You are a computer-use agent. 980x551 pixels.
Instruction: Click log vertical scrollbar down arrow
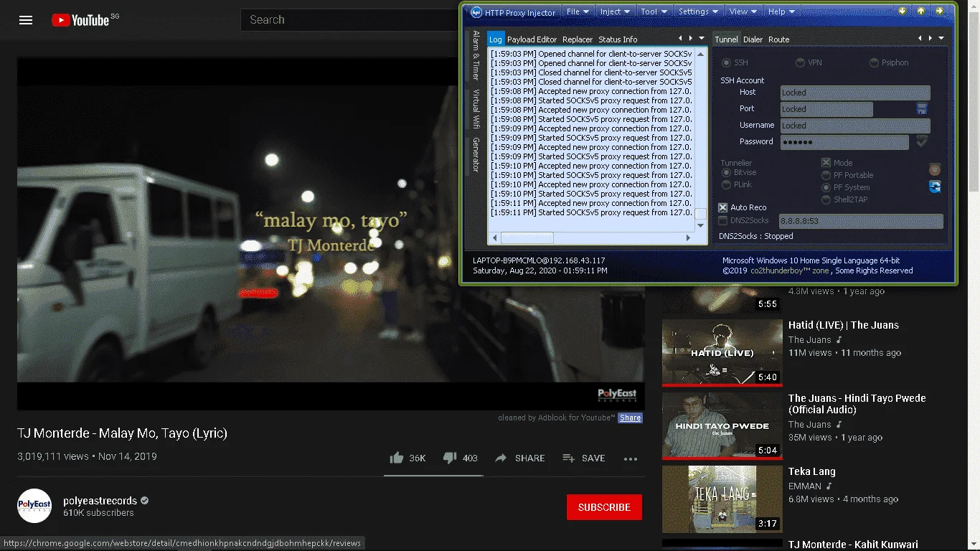[701, 226]
